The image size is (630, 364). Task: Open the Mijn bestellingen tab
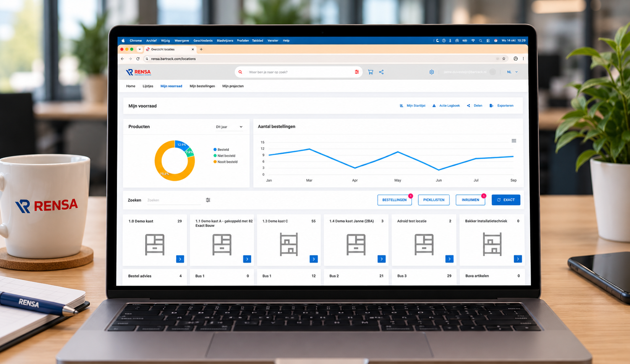pos(202,86)
